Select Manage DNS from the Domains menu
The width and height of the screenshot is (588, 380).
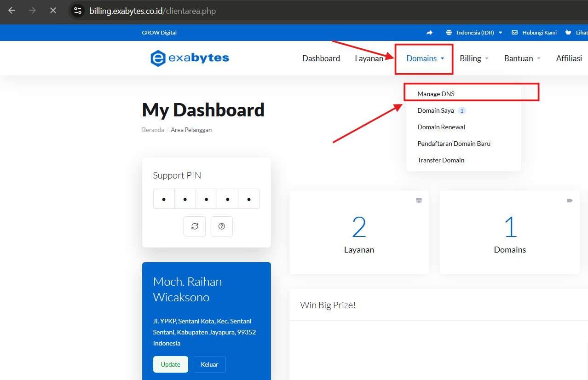[x=436, y=93]
